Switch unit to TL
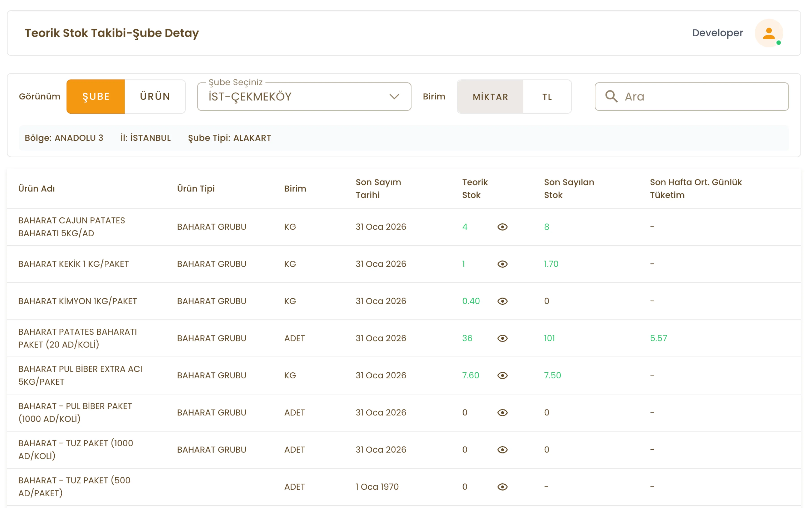The width and height of the screenshot is (812, 508). tap(547, 97)
